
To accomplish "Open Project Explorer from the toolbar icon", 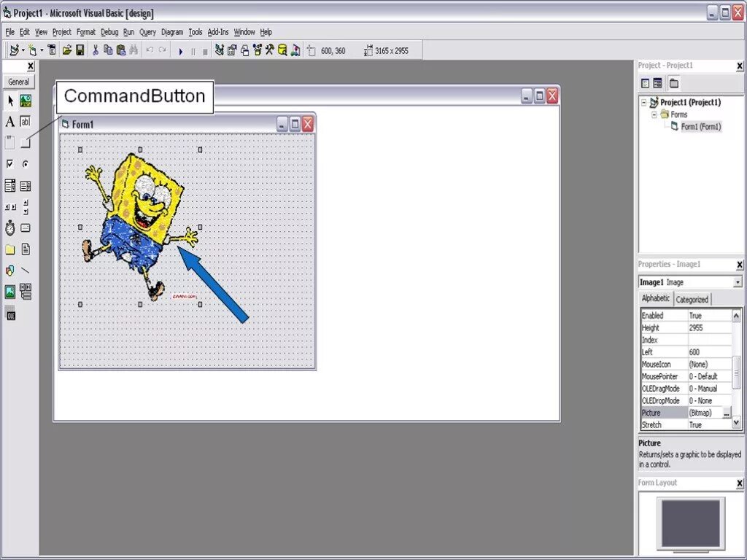I will 220,50.
